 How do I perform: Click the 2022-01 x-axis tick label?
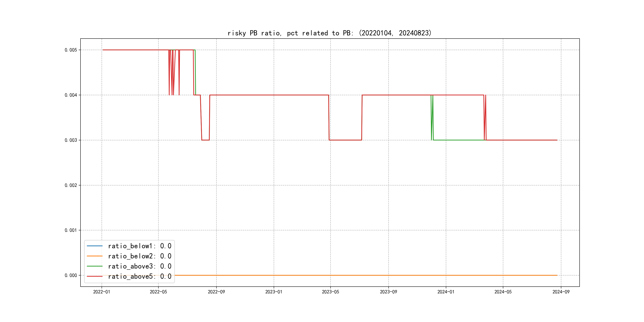(x=102, y=292)
